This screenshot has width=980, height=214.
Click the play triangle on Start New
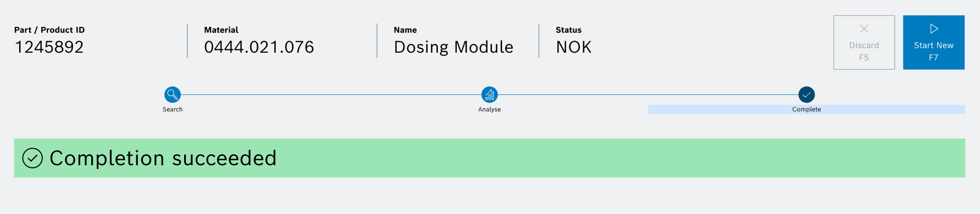(x=934, y=29)
